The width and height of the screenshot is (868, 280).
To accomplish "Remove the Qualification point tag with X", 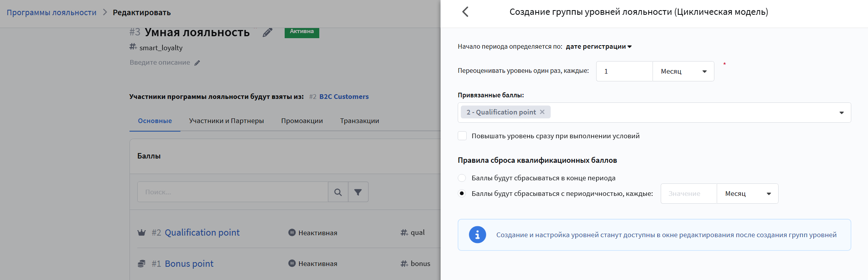I will (542, 112).
